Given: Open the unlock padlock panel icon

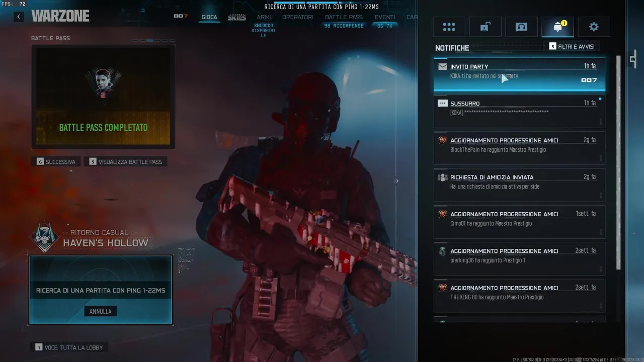Looking at the screenshot, I should tap(485, 27).
